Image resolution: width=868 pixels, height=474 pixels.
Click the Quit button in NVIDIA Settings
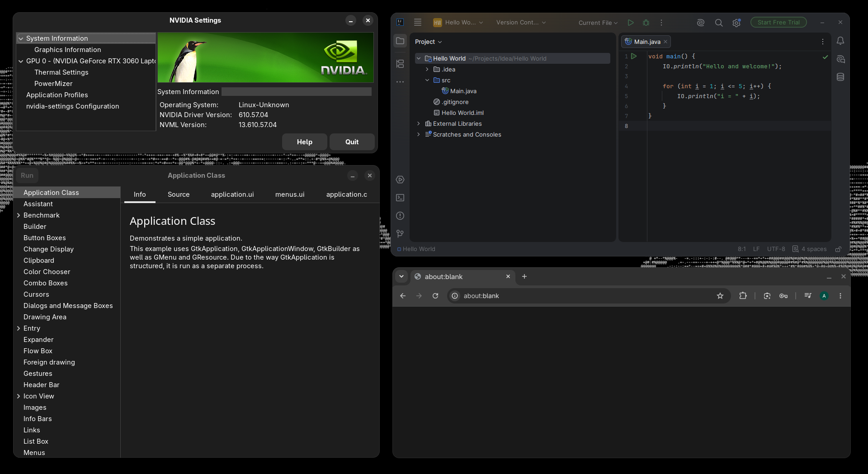[x=352, y=142]
